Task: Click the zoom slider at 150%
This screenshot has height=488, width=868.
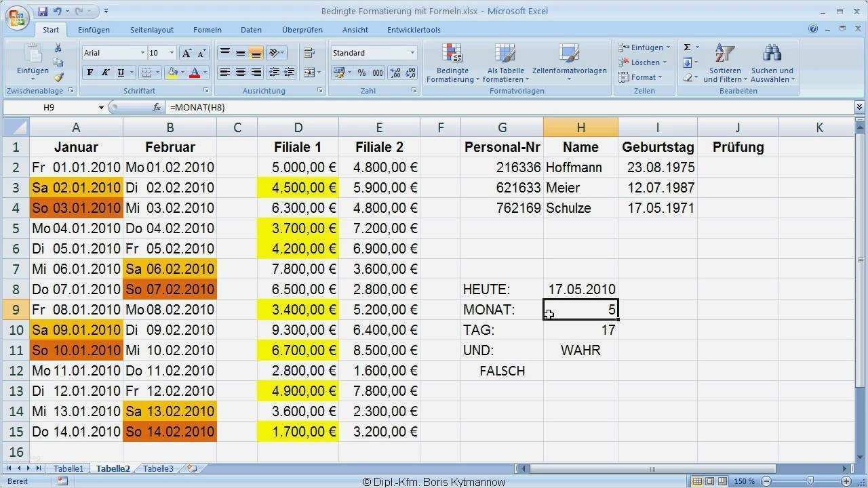Action: click(x=811, y=481)
